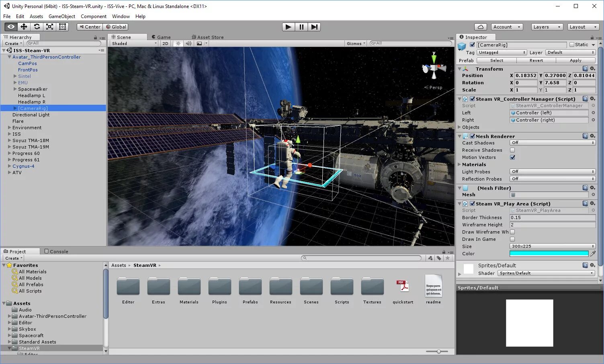Enable Receive Shadows checkbox
The width and height of the screenshot is (604, 364).
[512, 150]
